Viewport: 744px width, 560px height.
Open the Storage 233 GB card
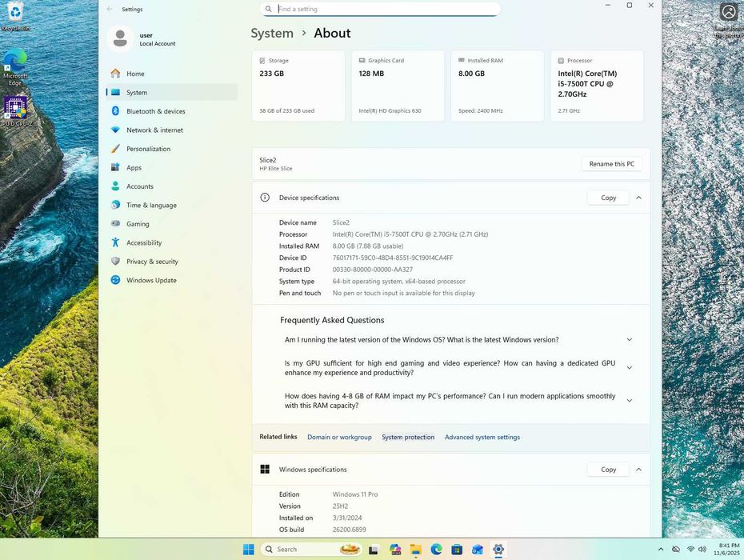[298, 86]
